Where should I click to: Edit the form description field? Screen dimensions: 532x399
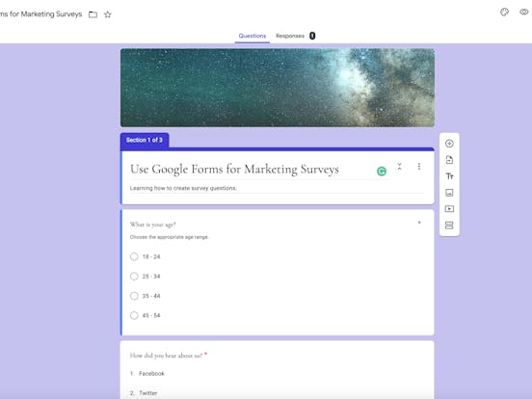tap(277, 188)
